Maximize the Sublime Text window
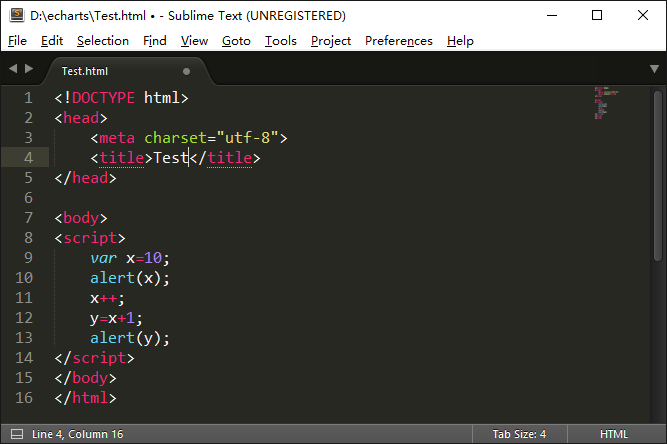The width and height of the screenshot is (667, 444). tap(597, 15)
